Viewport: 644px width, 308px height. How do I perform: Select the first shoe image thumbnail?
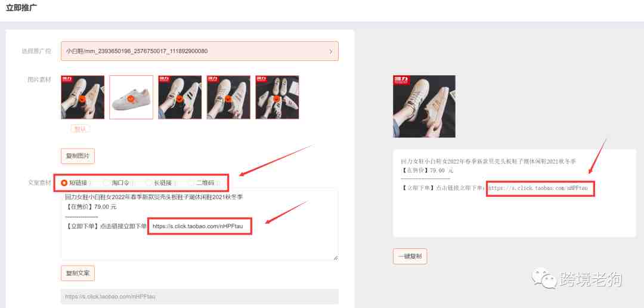(82, 97)
